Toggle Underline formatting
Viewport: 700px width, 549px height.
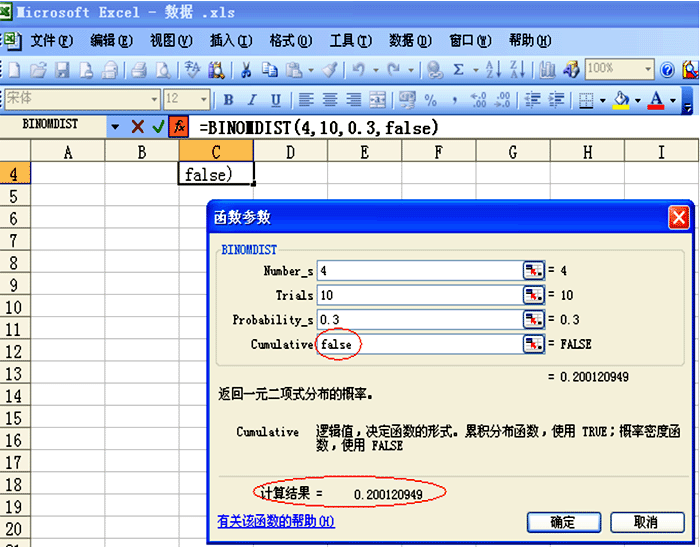pyautogui.click(x=276, y=100)
